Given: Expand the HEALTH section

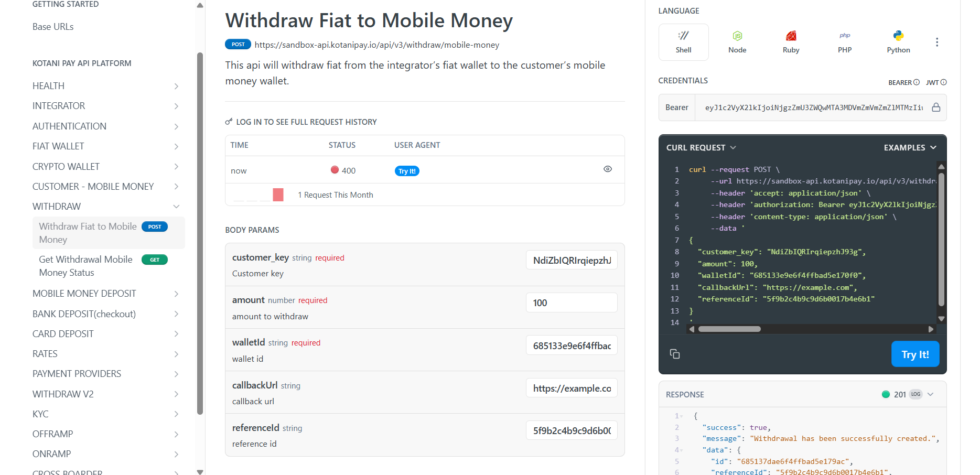Looking at the screenshot, I should pyautogui.click(x=106, y=86).
